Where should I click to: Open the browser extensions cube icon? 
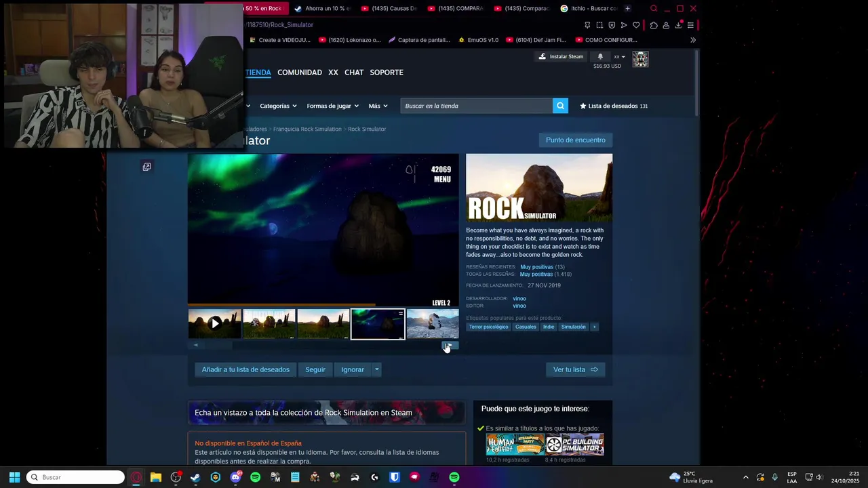(654, 25)
